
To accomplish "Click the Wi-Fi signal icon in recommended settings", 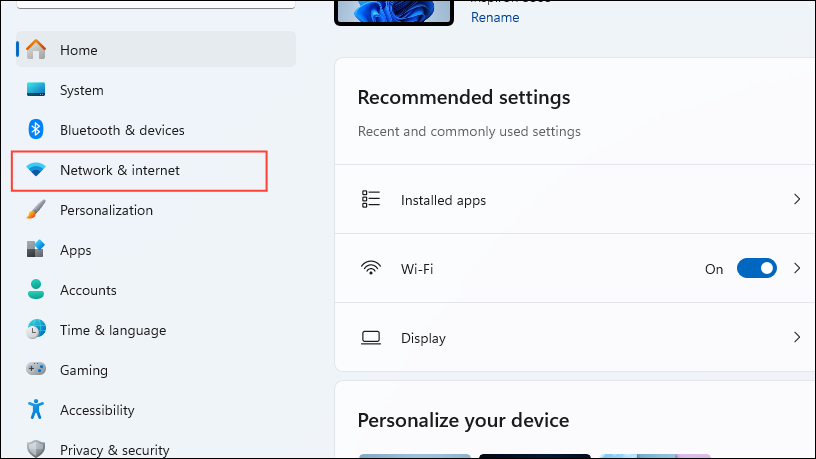I will pyautogui.click(x=371, y=268).
